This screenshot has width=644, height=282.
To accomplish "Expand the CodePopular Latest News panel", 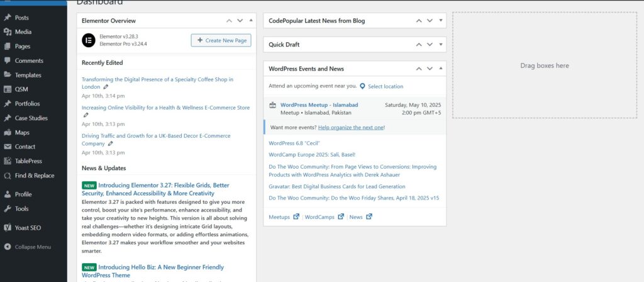I will [x=441, y=21].
